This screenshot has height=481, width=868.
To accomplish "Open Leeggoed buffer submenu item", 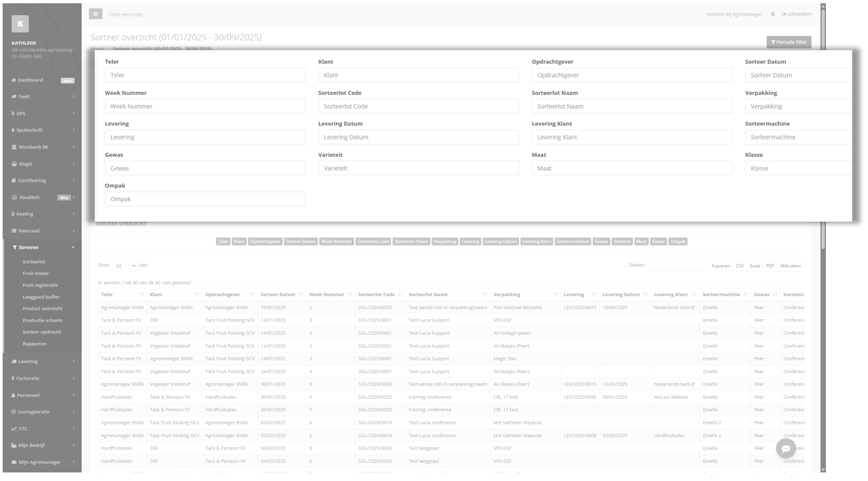I will [41, 297].
